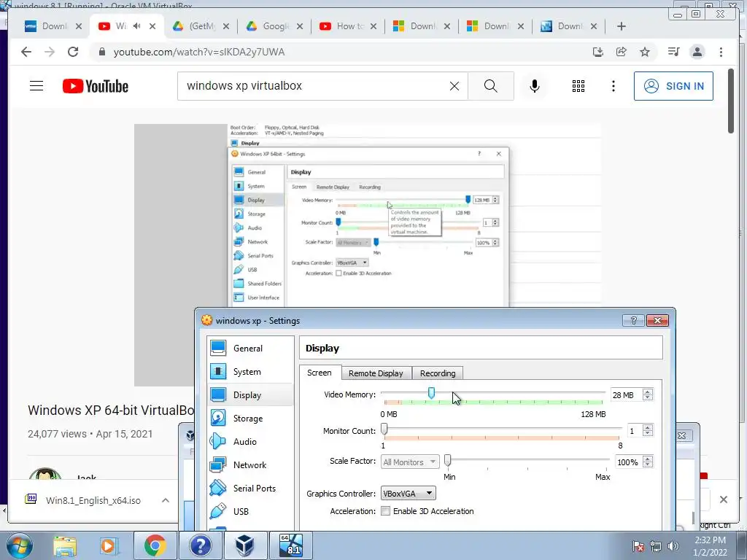Enable 3D Acceleration checkbox

[x=385, y=511]
